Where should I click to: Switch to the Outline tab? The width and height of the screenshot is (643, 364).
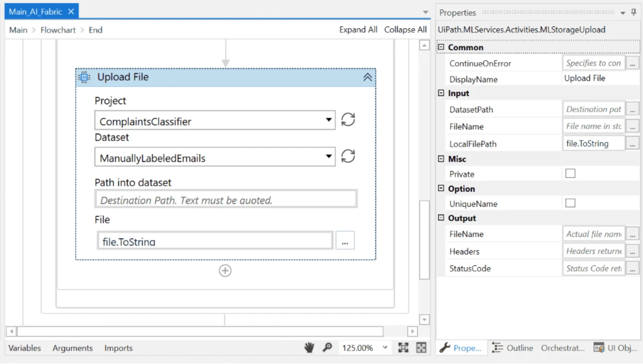513,348
